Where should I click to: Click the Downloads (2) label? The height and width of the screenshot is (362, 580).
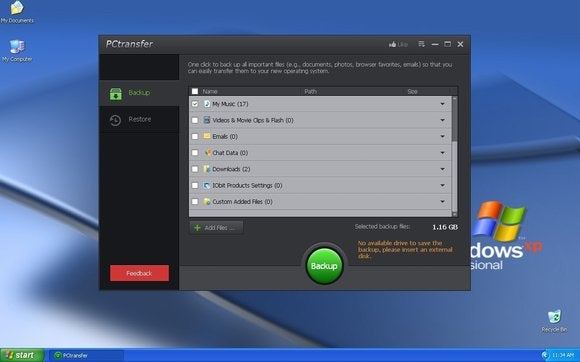click(231, 169)
